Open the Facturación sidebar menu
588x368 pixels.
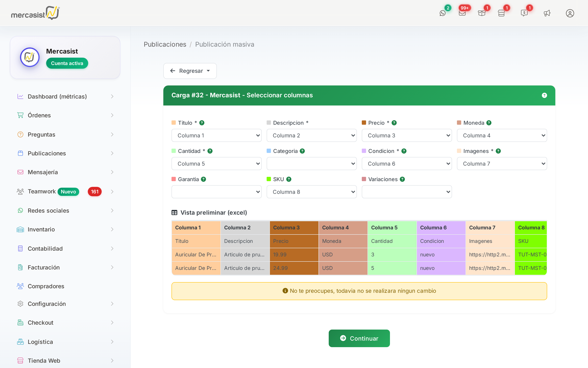pyautogui.click(x=65, y=267)
